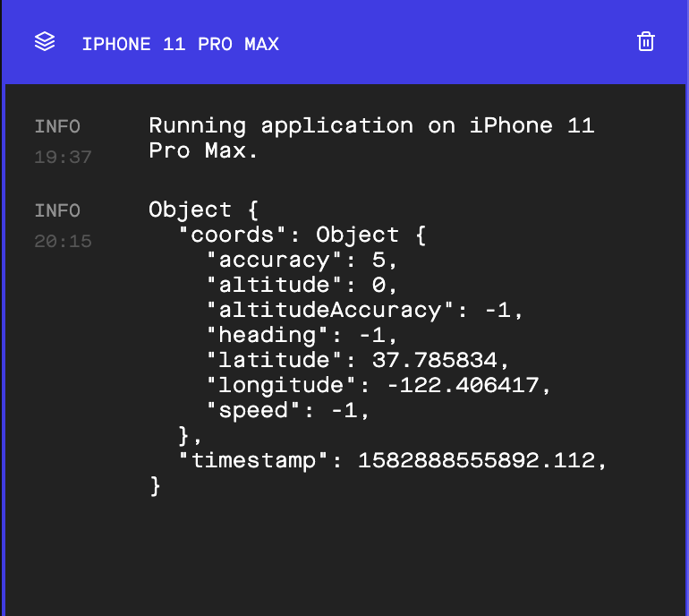The image size is (689, 616).
Task: Select the "heading": -1 line
Action: click(302, 335)
